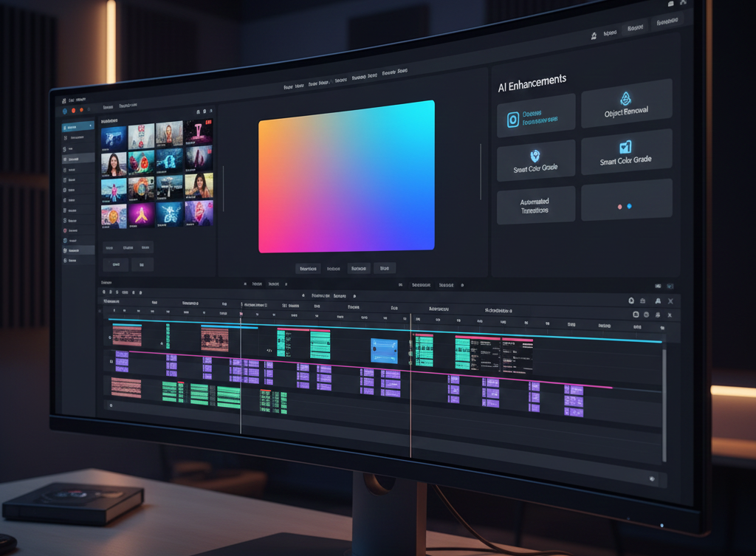Open the Automated Transitions enhancement
Screen dimensions: 756x556
point(535,205)
